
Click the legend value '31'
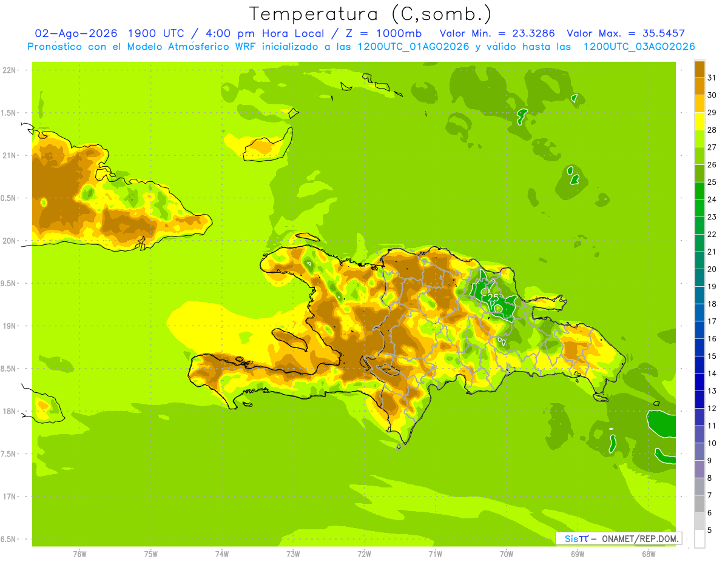pos(712,78)
